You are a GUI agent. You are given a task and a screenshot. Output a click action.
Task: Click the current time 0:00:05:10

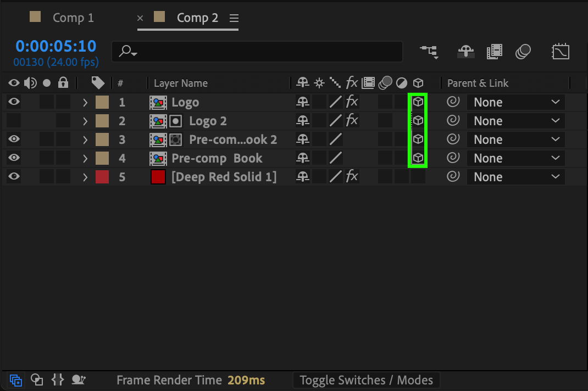(x=56, y=46)
